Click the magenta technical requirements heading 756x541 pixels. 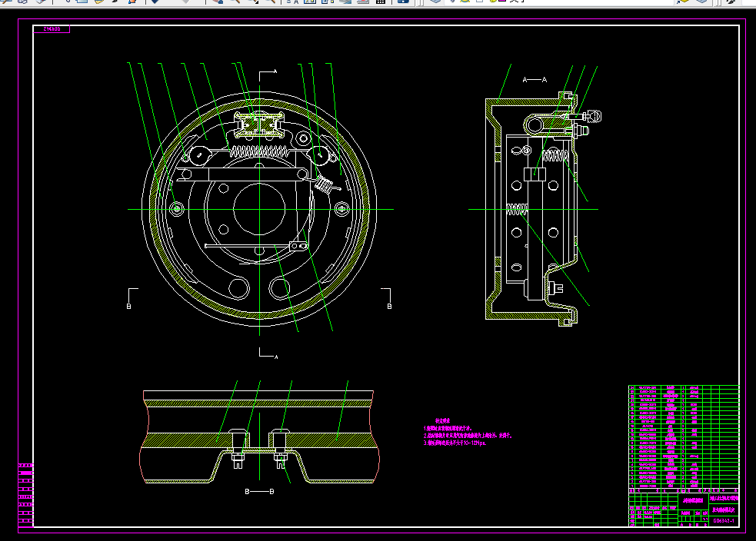(443, 420)
